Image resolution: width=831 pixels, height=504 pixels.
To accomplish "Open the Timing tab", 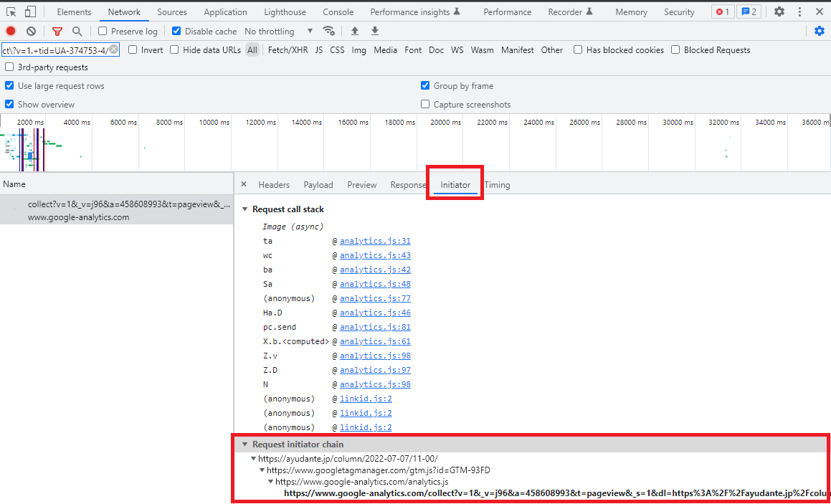I will (497, 184).
